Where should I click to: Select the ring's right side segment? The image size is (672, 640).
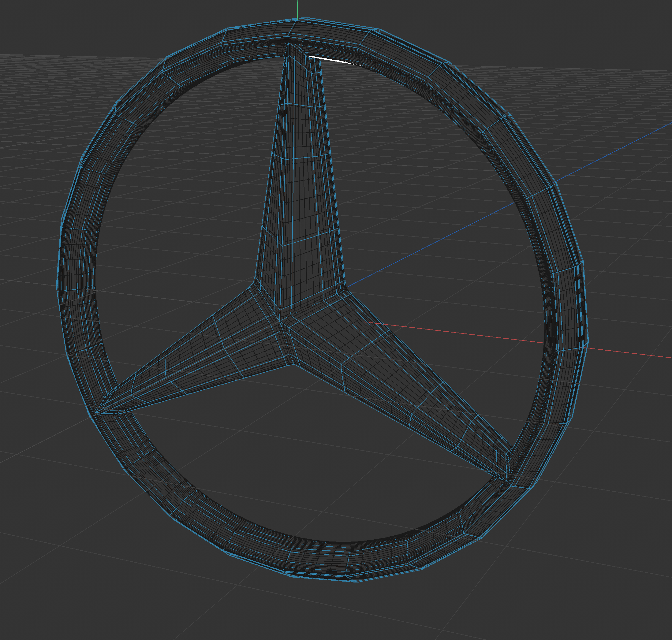coord(565,307)
